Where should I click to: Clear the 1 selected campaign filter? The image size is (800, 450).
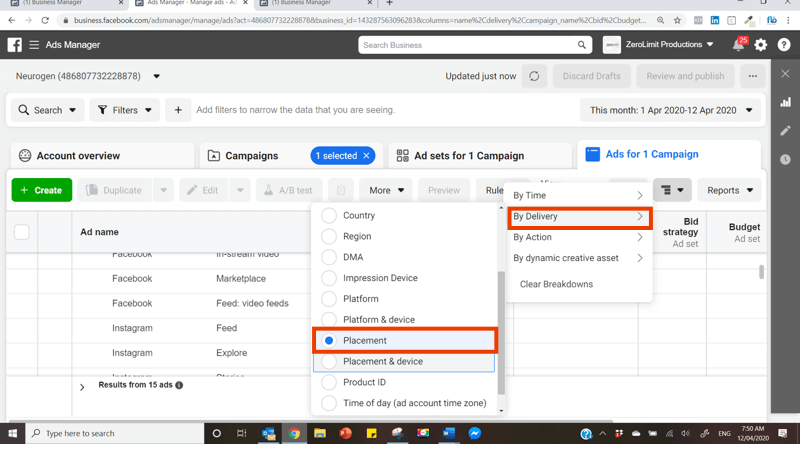click(366, 156)
